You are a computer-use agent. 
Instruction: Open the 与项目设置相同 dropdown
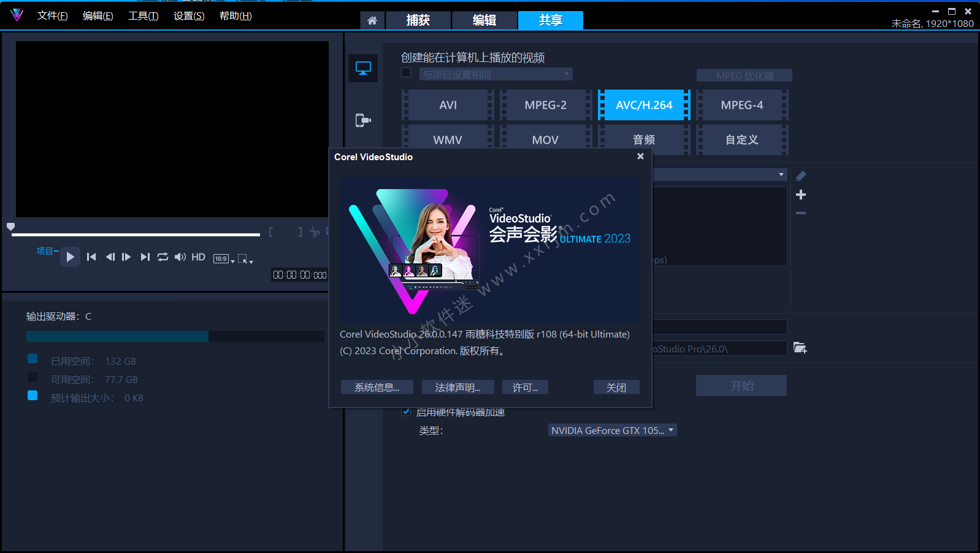click(x=496, y=74)
